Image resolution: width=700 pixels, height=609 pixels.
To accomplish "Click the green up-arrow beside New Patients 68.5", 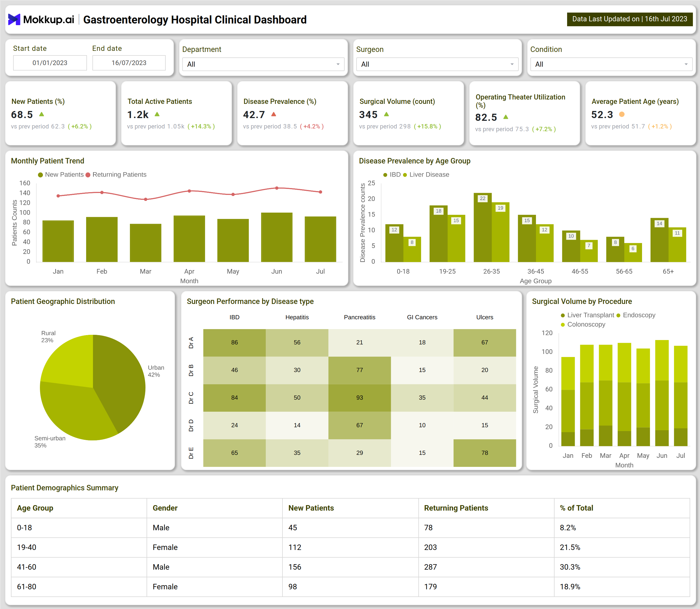I will [42, 114].
